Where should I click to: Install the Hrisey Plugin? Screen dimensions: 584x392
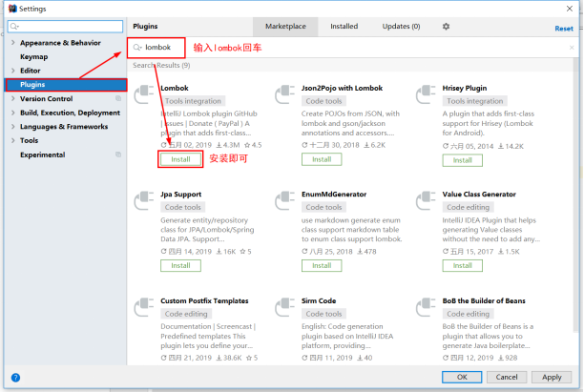pyautogui.click(x=462, y=160)
